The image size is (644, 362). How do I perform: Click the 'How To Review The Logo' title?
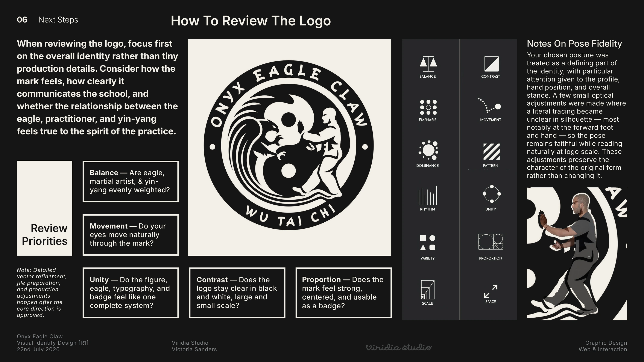[251, 21]
